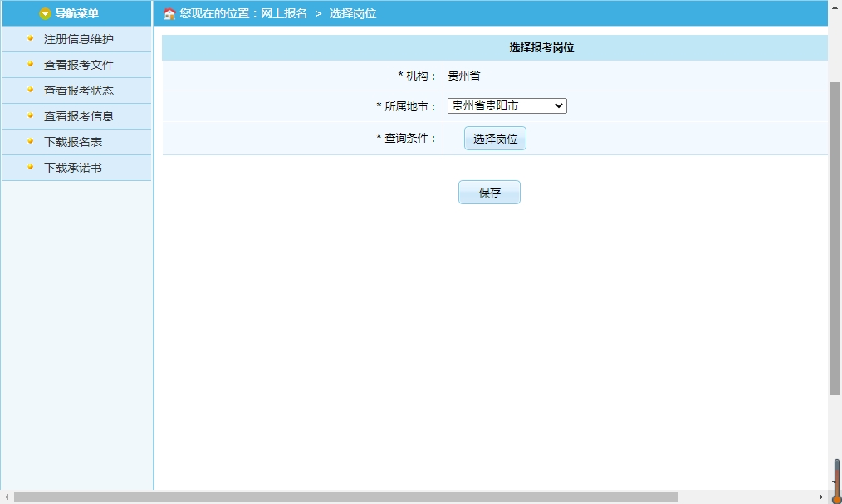
Task: Choose 下载报名表 in the left menu
Action: click(73, 142)
